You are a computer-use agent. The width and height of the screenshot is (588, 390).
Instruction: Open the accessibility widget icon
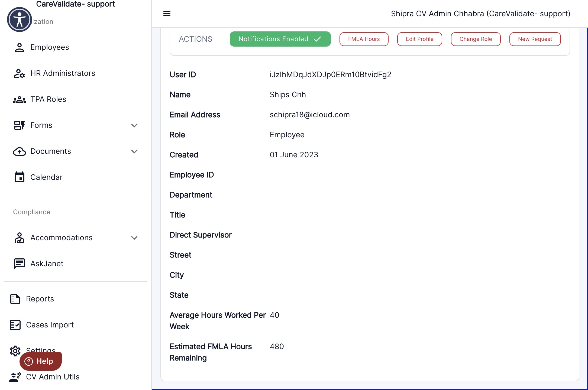(20, 19)
